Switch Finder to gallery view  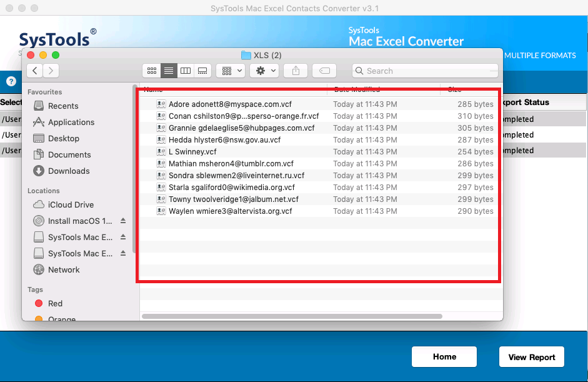202,71
